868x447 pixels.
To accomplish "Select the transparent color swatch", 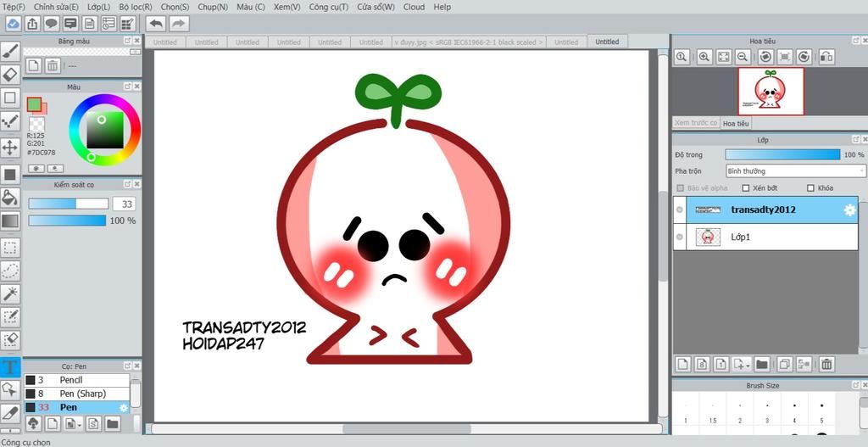I will (36, 124).
